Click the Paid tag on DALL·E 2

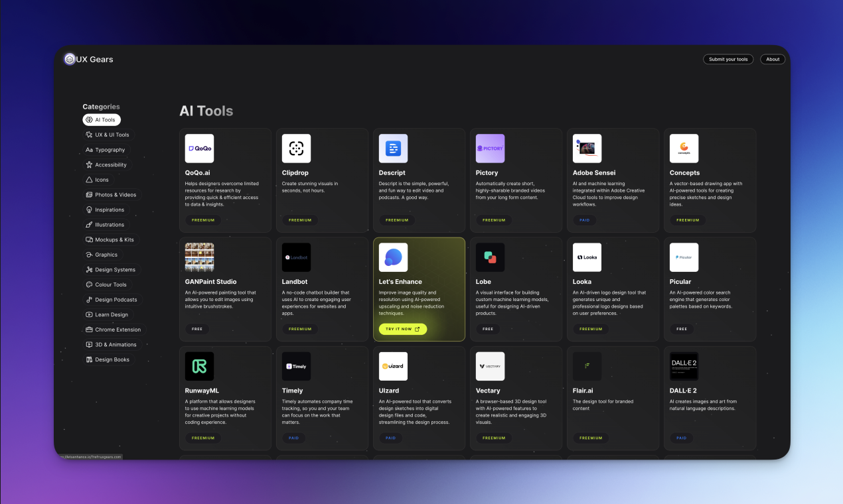(x=681, y=438)
